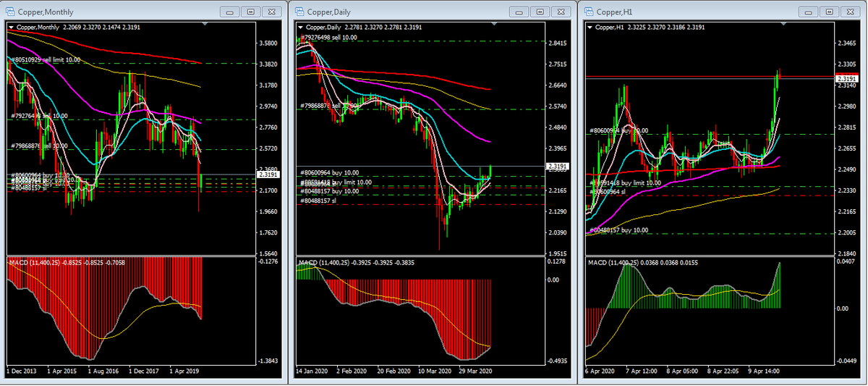Select #80488157 sl line label in Daily chart
Viewport: 868px width, 386px height.
click(319, 200)
